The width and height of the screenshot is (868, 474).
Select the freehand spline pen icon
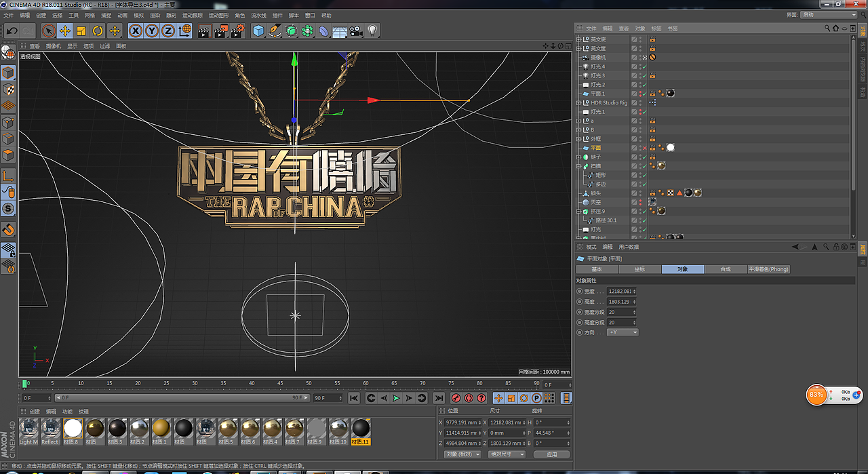[274, 31]
